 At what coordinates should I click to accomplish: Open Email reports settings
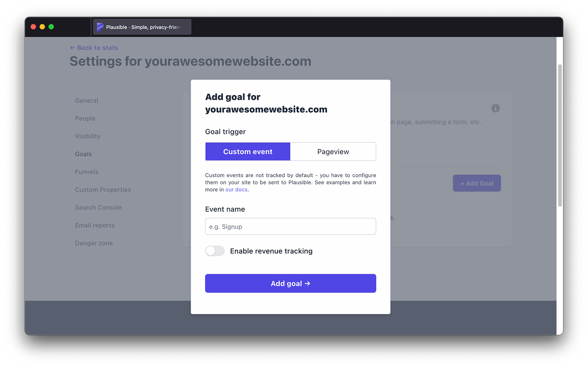click(x=95, y=225)
